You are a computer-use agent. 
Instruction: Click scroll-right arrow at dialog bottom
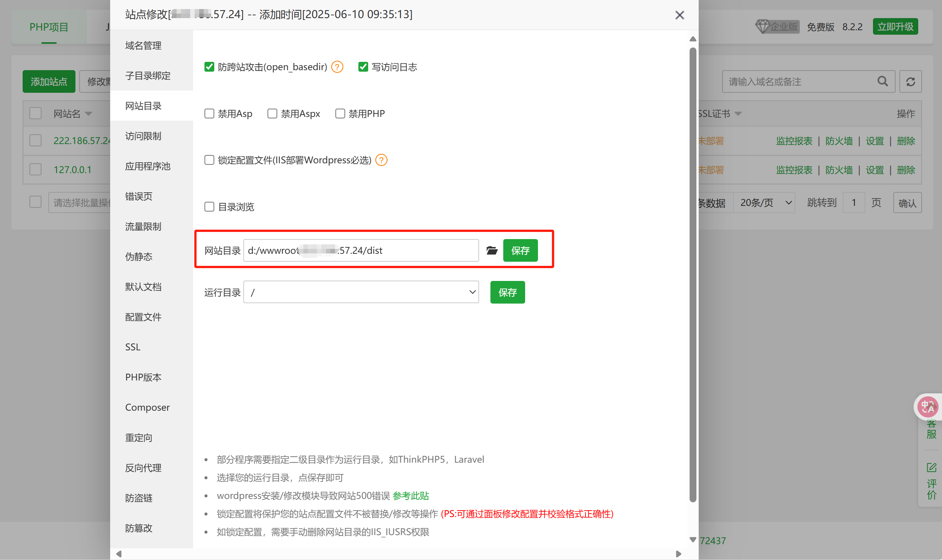coord(678,554)
